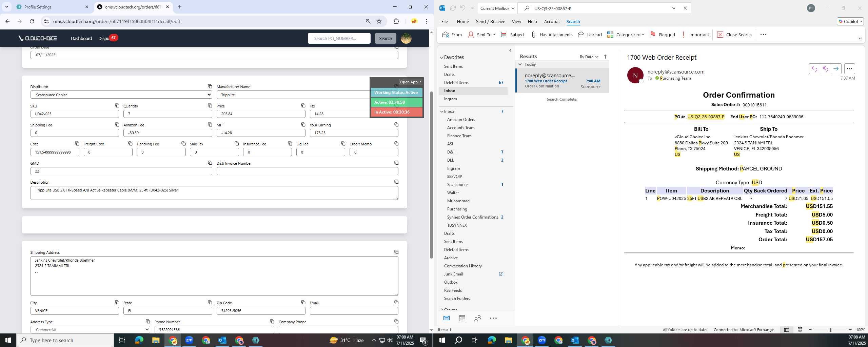Screen dimensions: 868x347
Task: Open the Outlook File menu
Action: [444, 21]
